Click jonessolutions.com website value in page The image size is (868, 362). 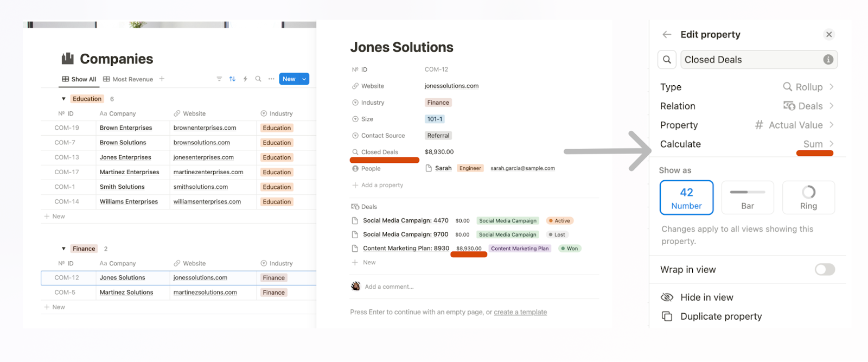click(451, 86)
